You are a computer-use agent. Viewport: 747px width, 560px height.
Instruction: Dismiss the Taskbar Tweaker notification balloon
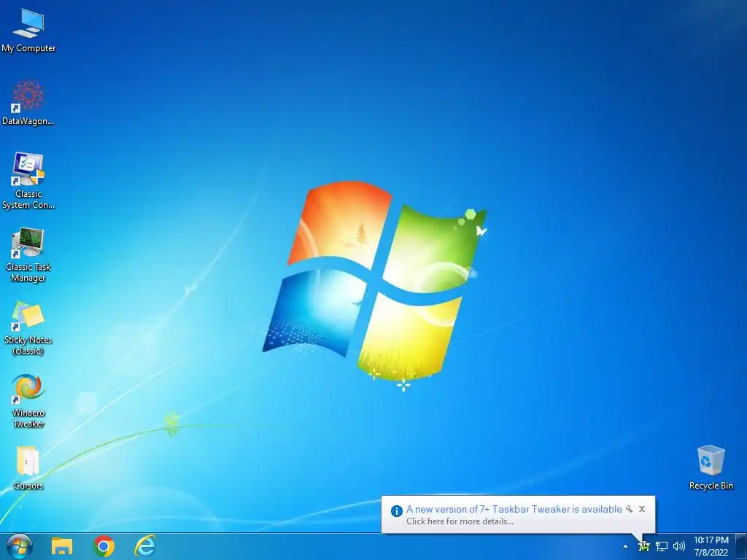642,509
